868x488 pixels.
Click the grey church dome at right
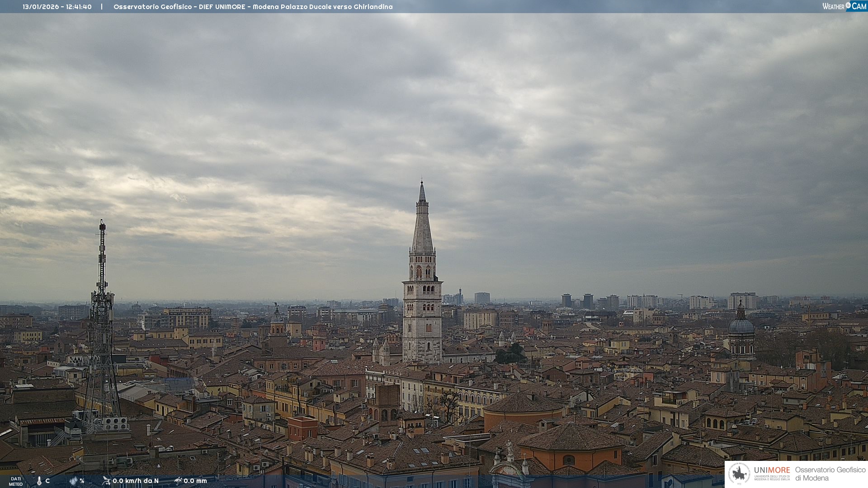coord(741,326)
